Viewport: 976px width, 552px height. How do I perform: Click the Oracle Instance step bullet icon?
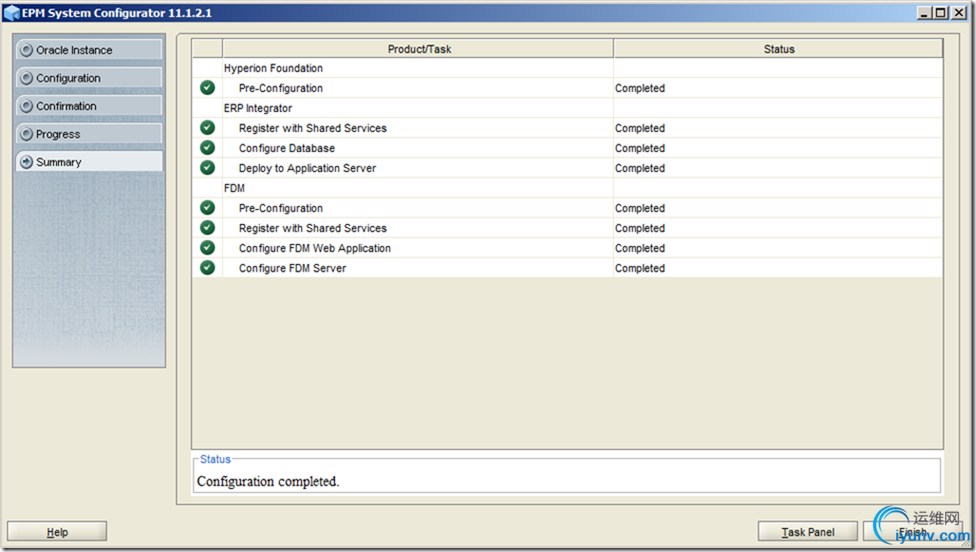pyautogui.click(x=26, y=50)
